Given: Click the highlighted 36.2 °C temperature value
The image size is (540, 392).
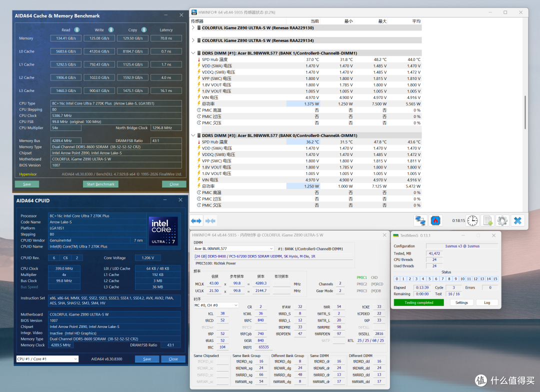Looking at the screenshot, I should 303,142.
